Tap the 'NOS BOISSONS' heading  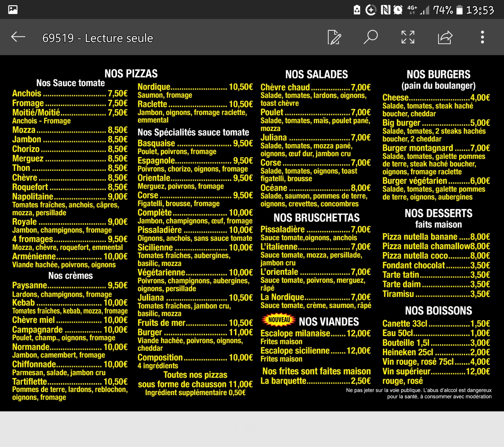coord(439,310)
